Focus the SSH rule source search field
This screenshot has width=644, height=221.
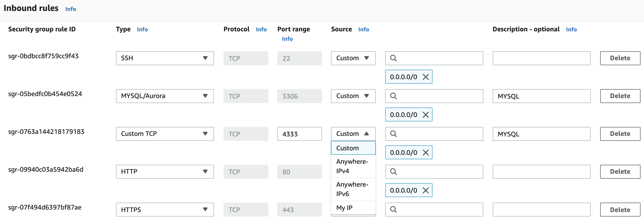coord(434,58)
